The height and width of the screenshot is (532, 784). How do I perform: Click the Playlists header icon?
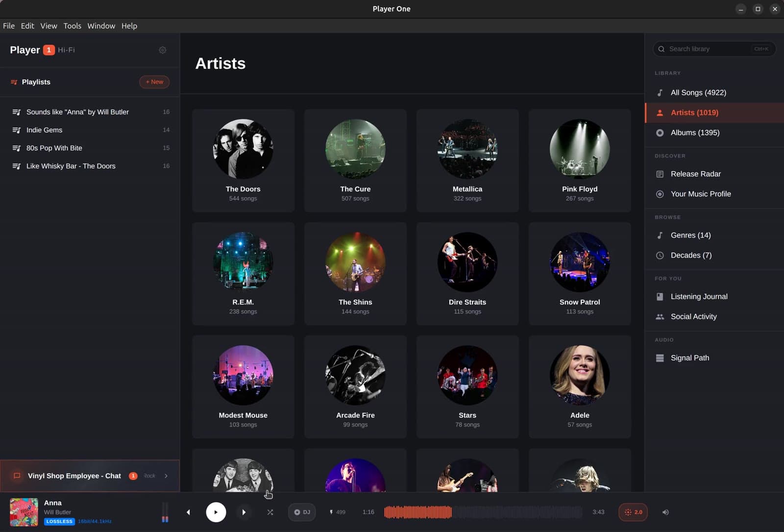coord(14,82)
